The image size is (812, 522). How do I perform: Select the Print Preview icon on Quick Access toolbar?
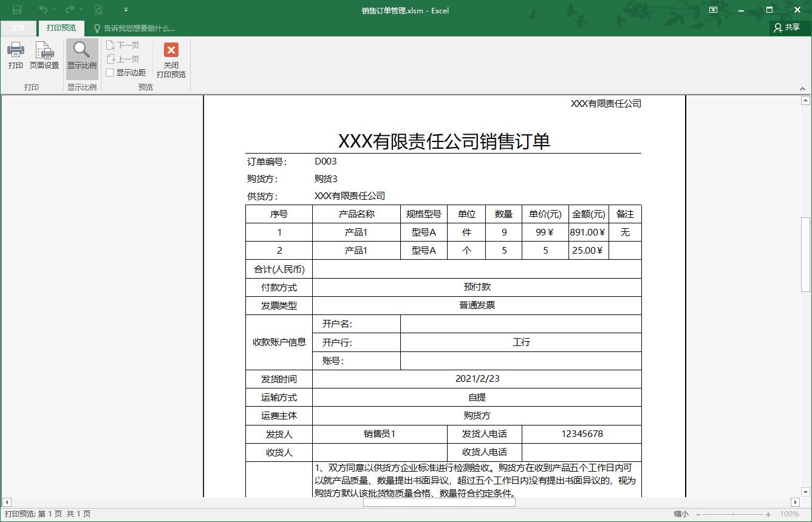coord(98,10)
